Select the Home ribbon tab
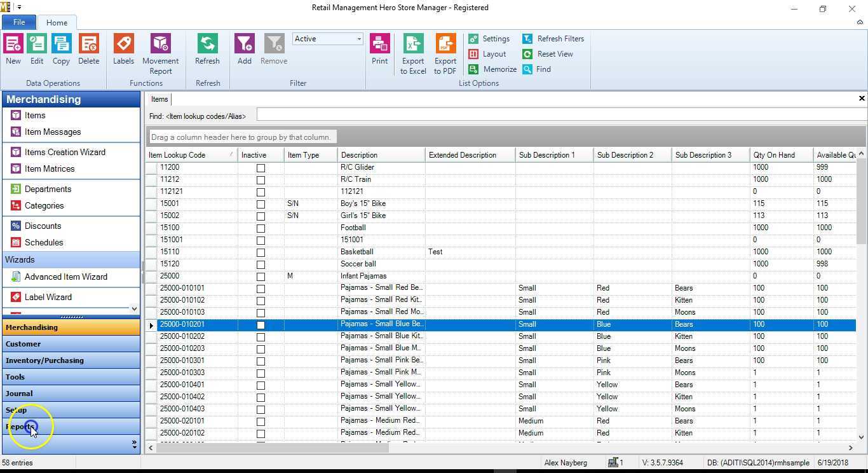Image resolution: width=868 pixels, height=473 pixels. 57,22
